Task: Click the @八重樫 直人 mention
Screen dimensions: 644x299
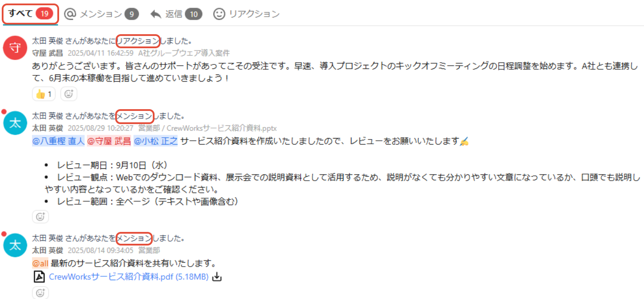Action: click(59, 141)
